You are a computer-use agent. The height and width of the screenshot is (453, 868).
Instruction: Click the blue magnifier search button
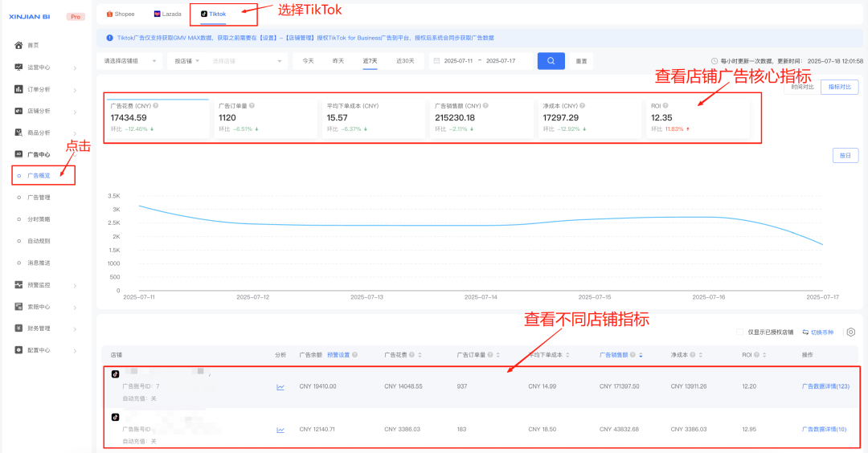pos(551,61)
